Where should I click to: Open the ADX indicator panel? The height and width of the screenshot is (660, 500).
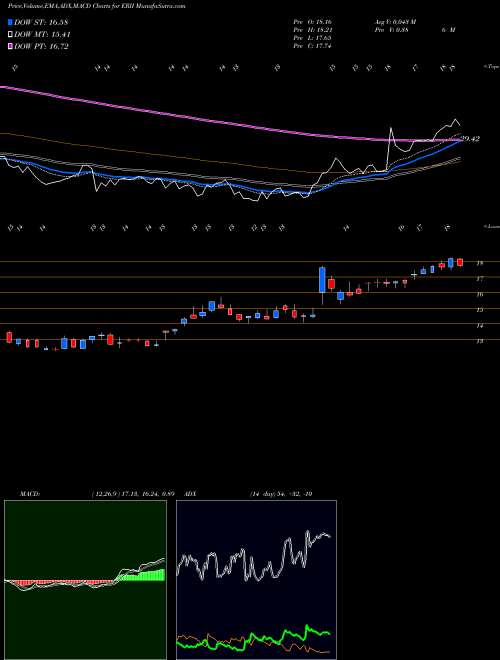coord(256,580)
